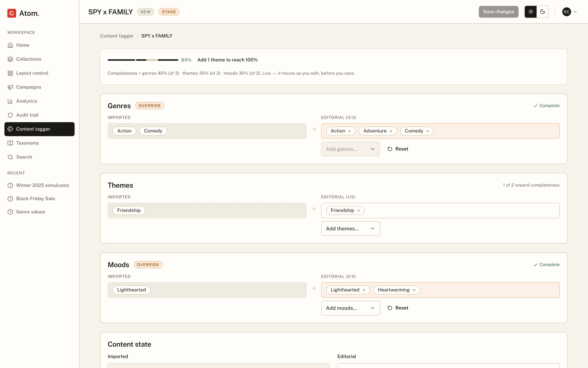
Task: Click the Taxonomy book icon
Action: (x=10, y=143)
